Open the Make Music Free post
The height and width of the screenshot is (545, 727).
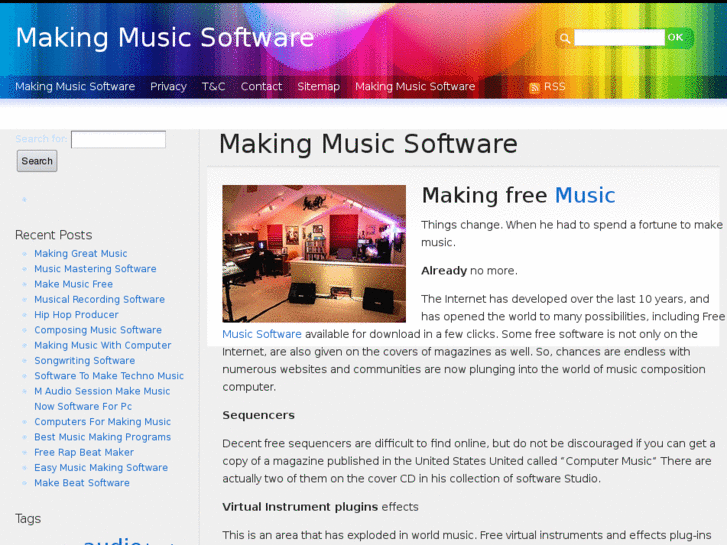tap(73, 284)
